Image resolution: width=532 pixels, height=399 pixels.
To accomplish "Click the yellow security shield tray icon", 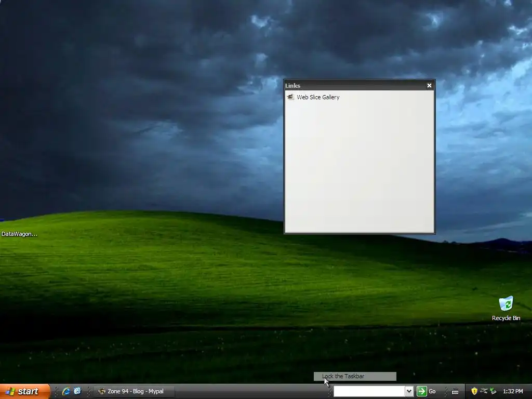I will (x=474, y=391).
